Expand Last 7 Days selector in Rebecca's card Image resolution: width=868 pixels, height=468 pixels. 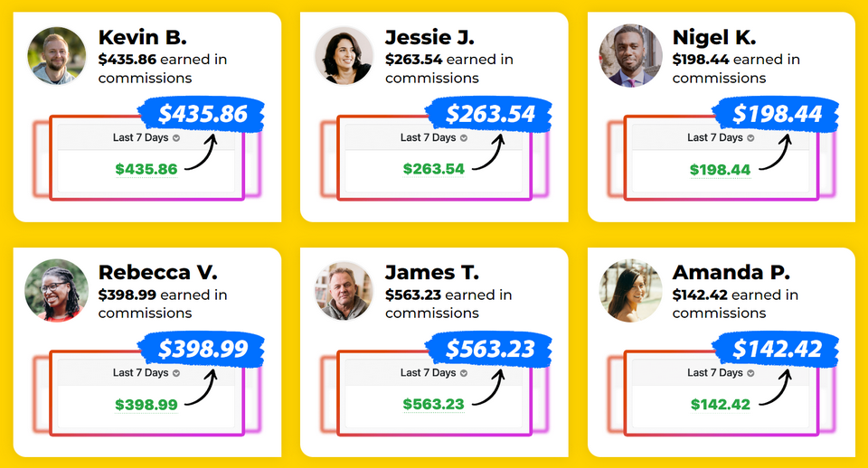tap(146, 373)
